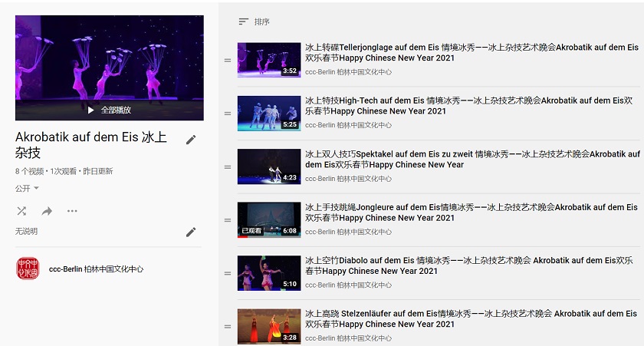Viewport: 644px width, 346px height.
Task: Click the ccc-Berlin channel avatar
Action: [28, 269]
